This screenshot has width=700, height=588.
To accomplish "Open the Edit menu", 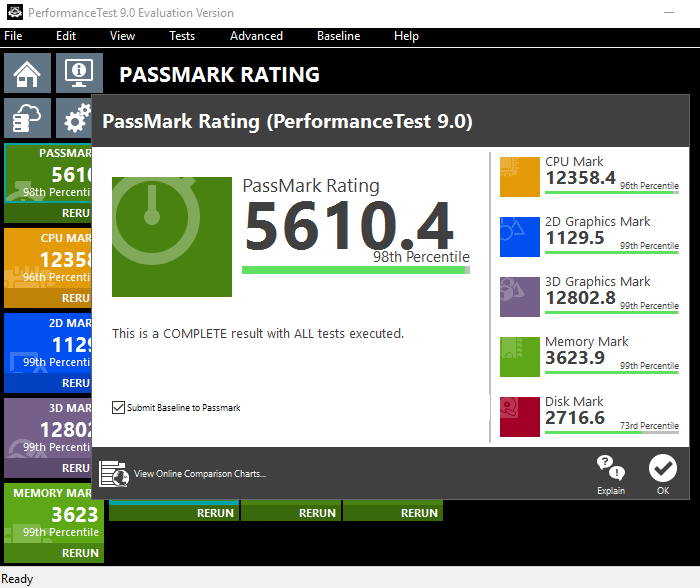I will (x=66, y=36).
